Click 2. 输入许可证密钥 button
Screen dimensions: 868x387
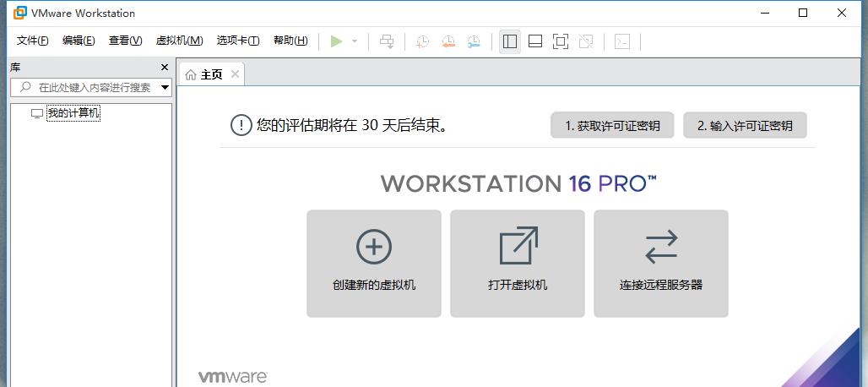click(745, 126)
